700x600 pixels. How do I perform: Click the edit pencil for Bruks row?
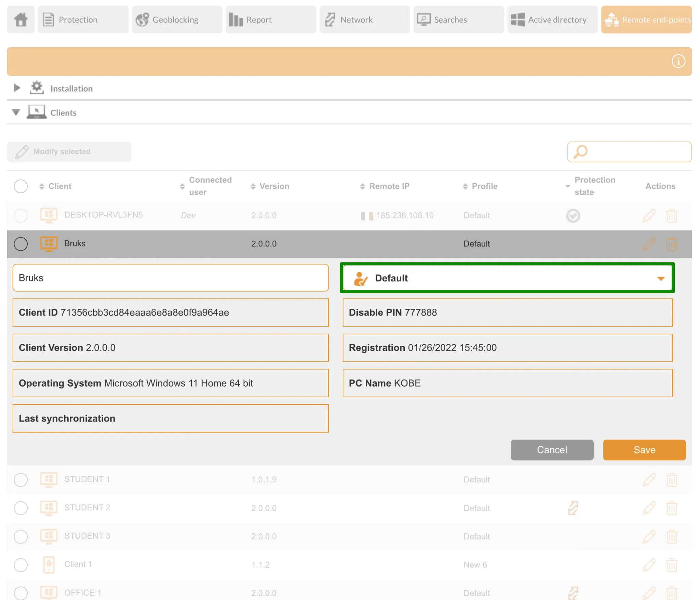[649, 244]
